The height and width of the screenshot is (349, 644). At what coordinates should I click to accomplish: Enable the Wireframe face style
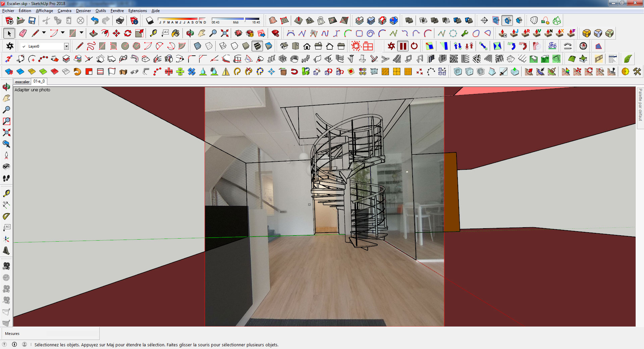click(x=223, y=46)
